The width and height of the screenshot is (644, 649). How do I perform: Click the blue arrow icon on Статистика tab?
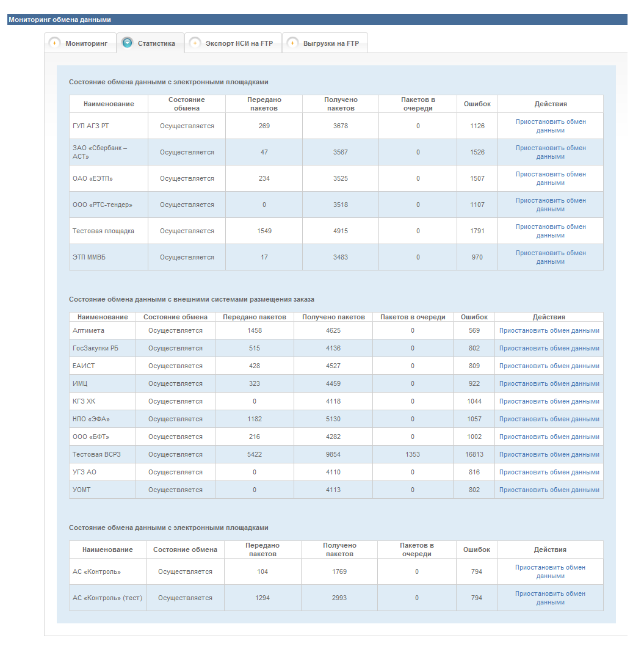pyautogui.click(x=127, y=43)
